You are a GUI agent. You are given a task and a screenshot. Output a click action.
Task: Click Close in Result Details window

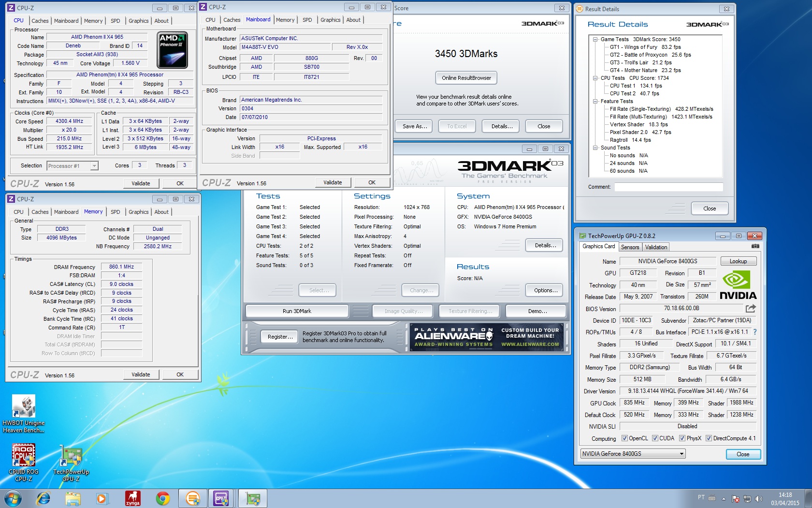[710, 209]
